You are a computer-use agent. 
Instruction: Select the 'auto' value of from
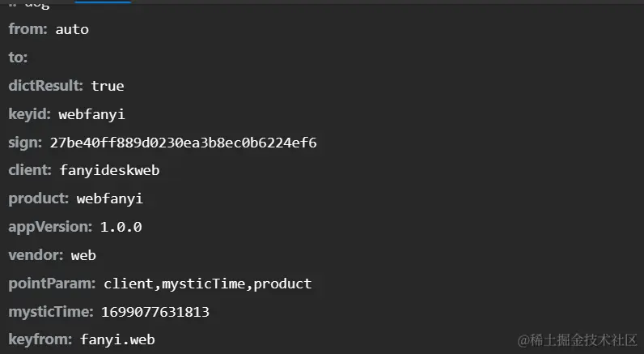click(72, 29)
